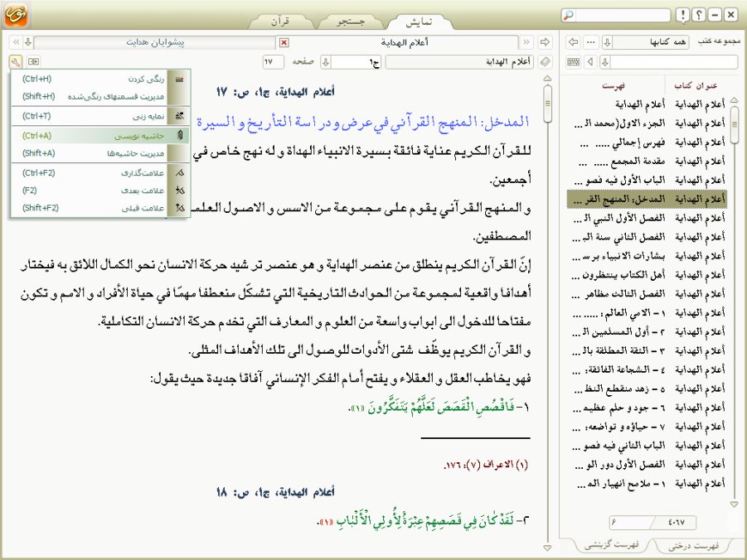Screen dimensions: 747x560
Task: Click the left-pointing triangle beside the keyboard icon
Action: pyautogui.click(x=591, y=61)
